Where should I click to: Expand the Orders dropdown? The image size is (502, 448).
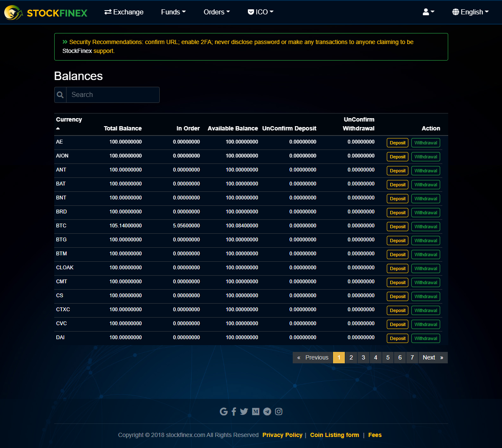tap(216, 12)
